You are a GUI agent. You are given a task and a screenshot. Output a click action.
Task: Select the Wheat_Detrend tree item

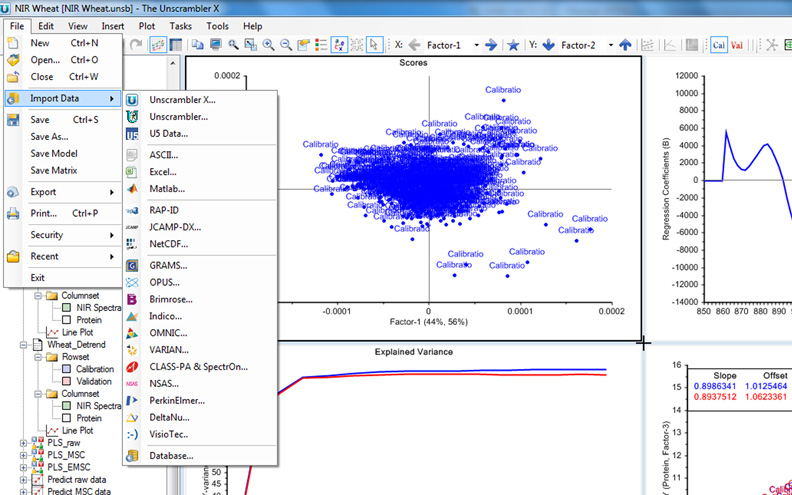76,345
